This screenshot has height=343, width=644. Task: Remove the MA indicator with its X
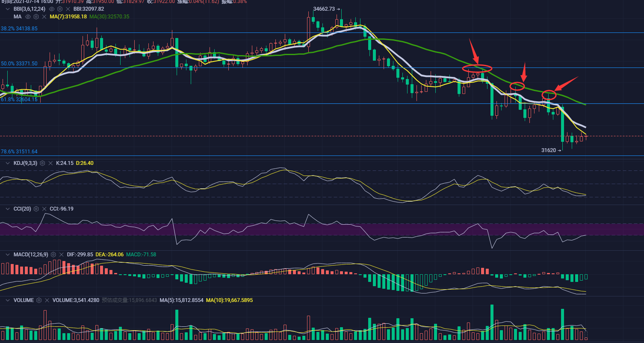(44, 17)
